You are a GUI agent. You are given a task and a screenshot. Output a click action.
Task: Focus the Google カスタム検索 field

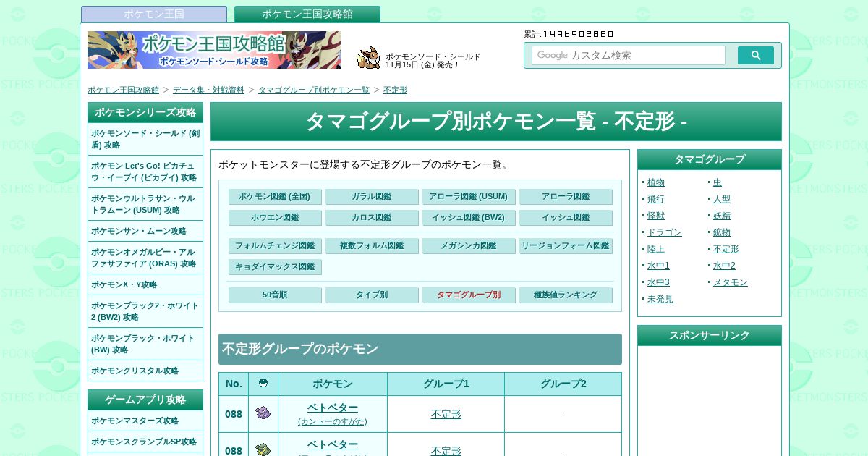pos(629,56)
